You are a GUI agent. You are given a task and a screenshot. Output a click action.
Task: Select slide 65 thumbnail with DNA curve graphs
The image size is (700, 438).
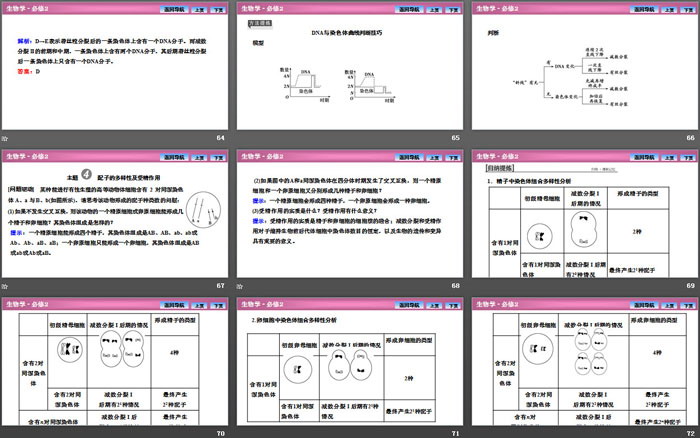pos(350,66)
